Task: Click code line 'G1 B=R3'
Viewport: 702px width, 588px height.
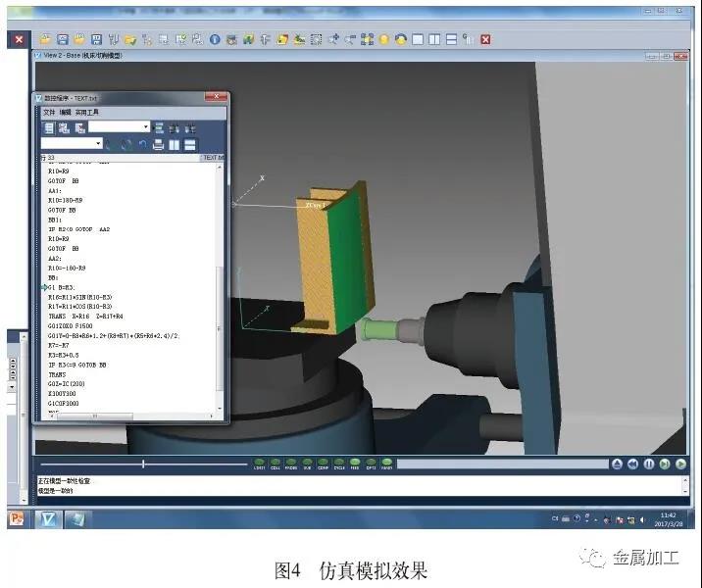Action: coord(62,287)
